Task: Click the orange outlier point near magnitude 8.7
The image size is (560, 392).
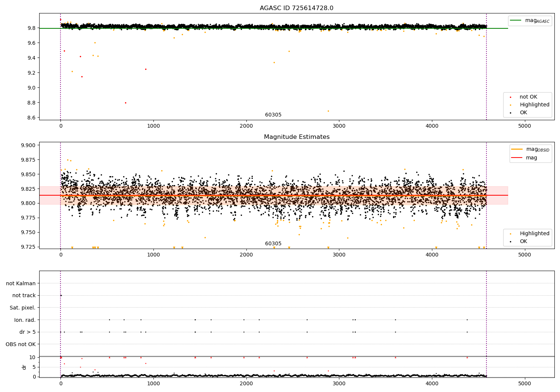Action: 328,111
